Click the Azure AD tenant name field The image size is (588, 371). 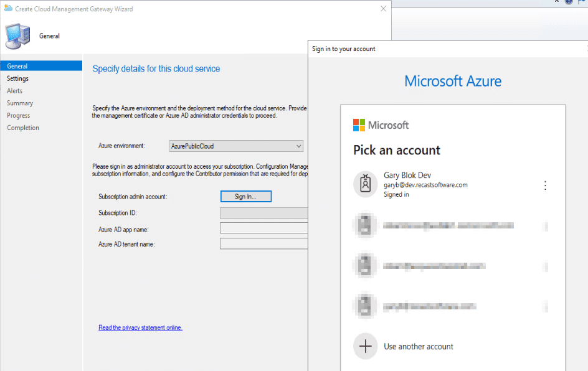coord(264,244)
